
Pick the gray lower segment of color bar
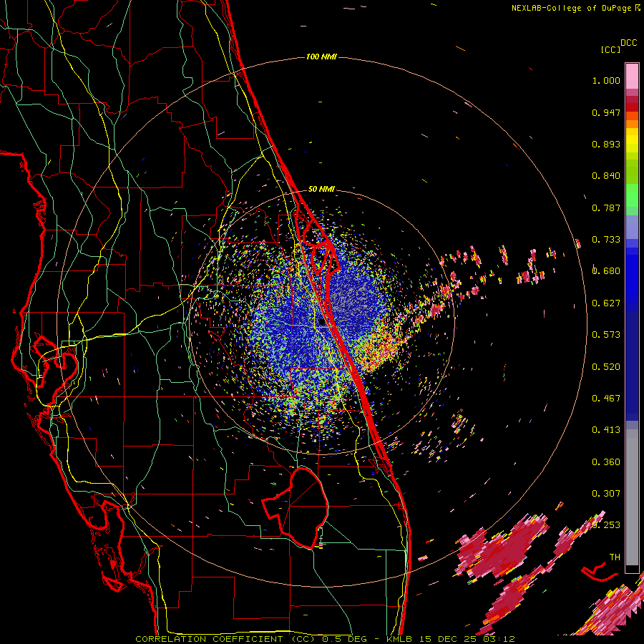click(x=632, y=497)
